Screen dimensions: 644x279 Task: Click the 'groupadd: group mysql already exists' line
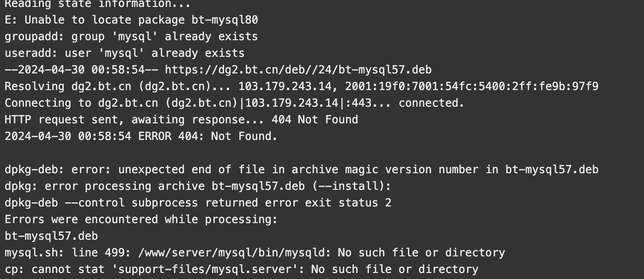click(x=131, y=36)
